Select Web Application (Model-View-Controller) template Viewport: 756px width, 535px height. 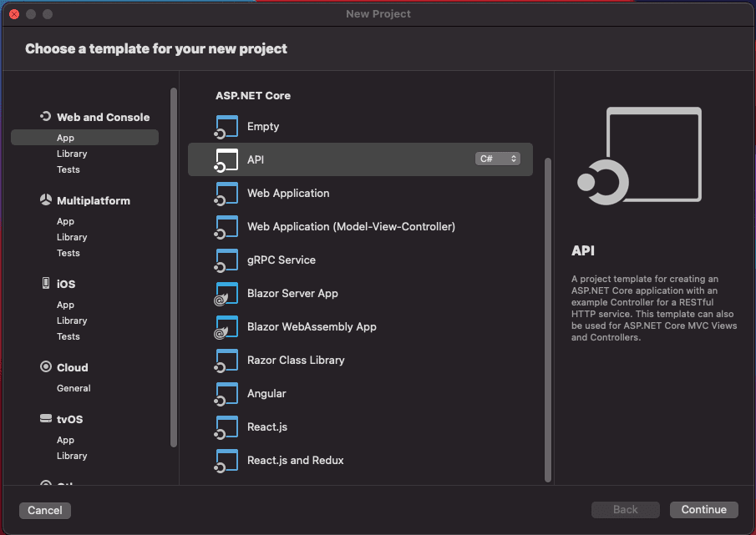tap(351, 226)
